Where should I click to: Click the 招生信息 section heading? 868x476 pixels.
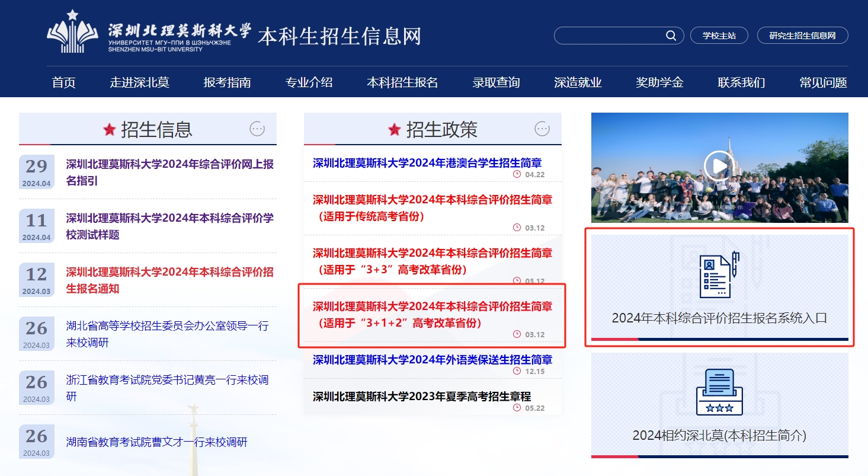coord(156,129)
